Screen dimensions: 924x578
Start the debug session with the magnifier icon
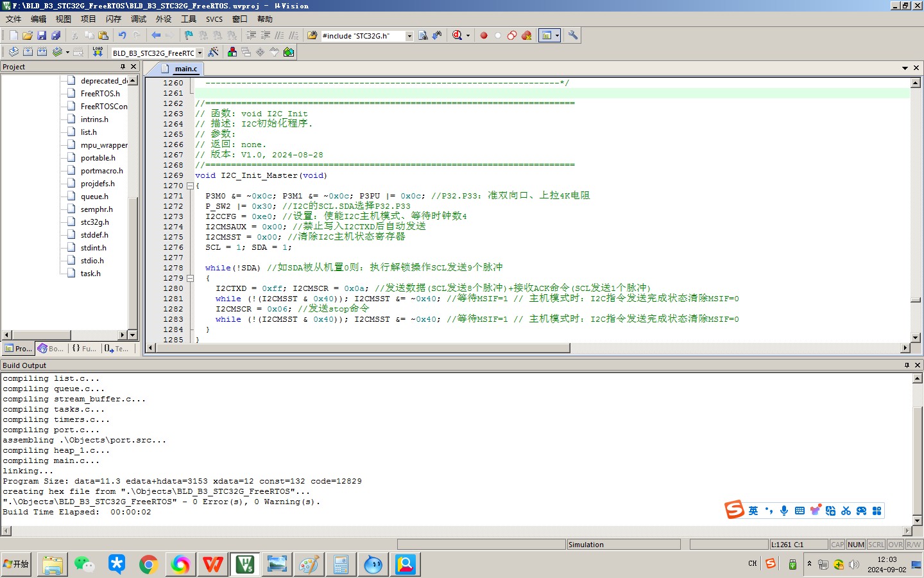(457, 36)
